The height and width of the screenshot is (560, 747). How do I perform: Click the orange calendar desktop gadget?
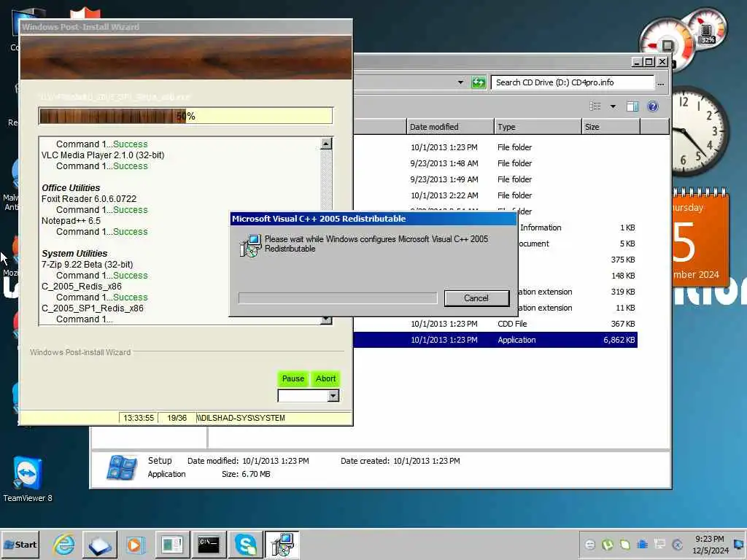coord(700,238)
